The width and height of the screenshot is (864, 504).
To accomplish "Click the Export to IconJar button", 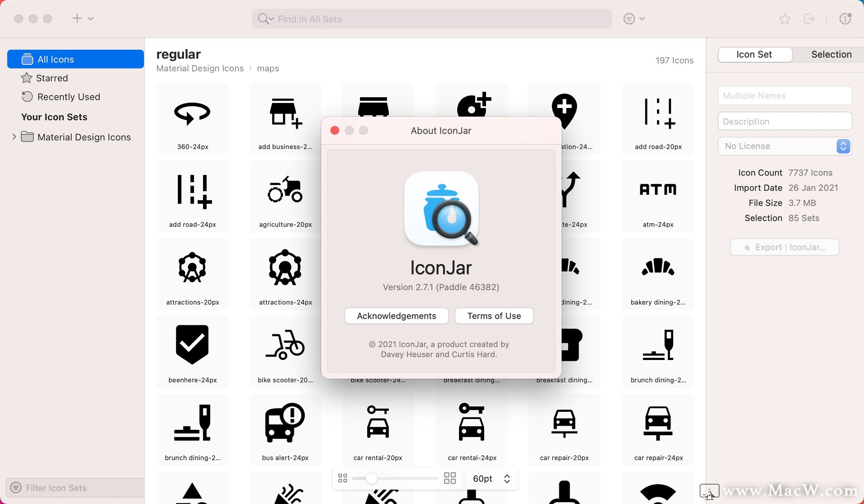I will click(786, 247).
